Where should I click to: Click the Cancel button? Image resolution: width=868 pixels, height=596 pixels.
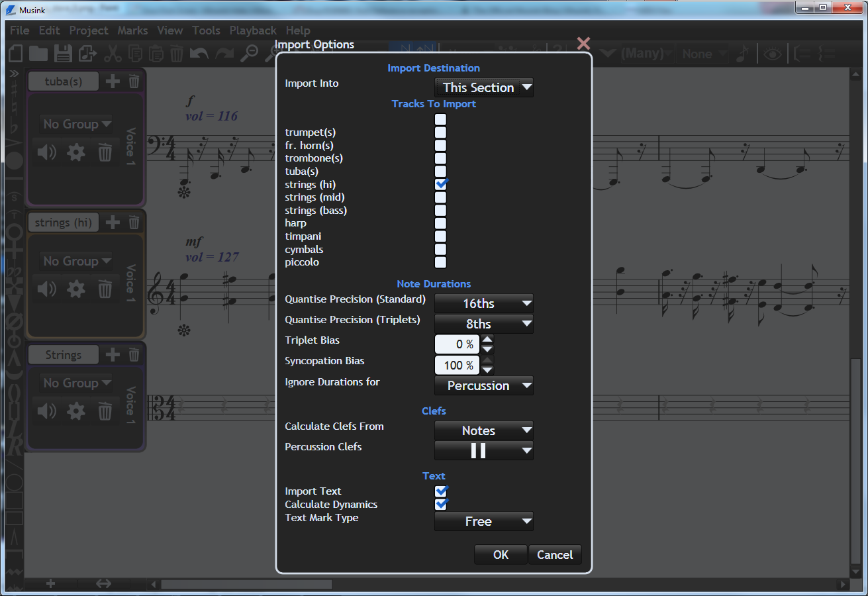coord(554,555)
